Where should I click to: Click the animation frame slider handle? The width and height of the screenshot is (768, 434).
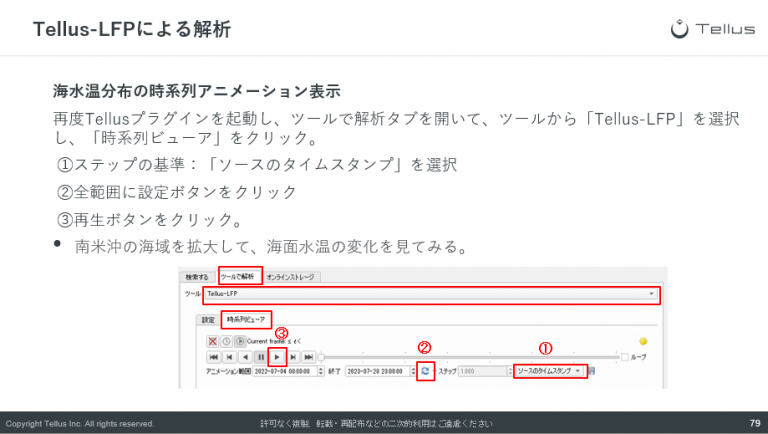(321, 357)
